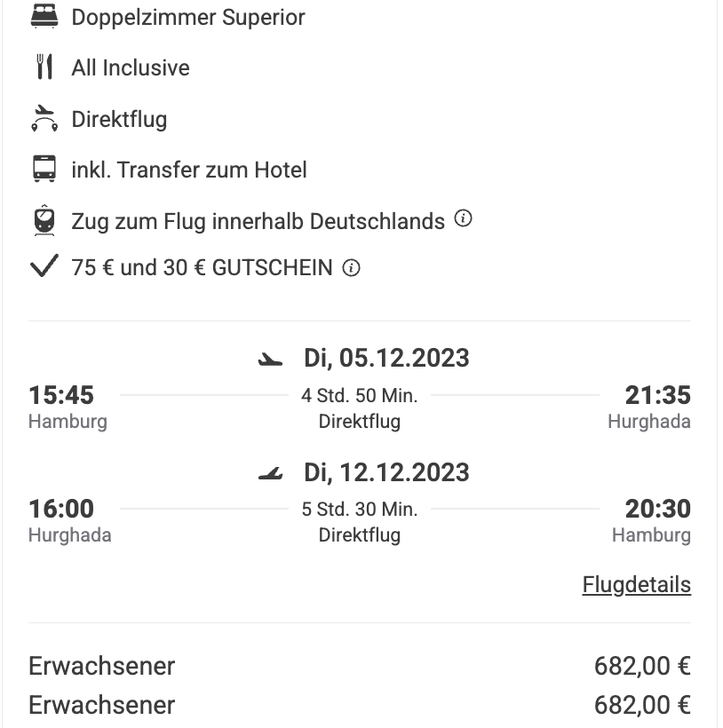This screenshot has height=728, width=723.
Task: Click the return date Di, 12.12.2023
Action: click(386, 472)
